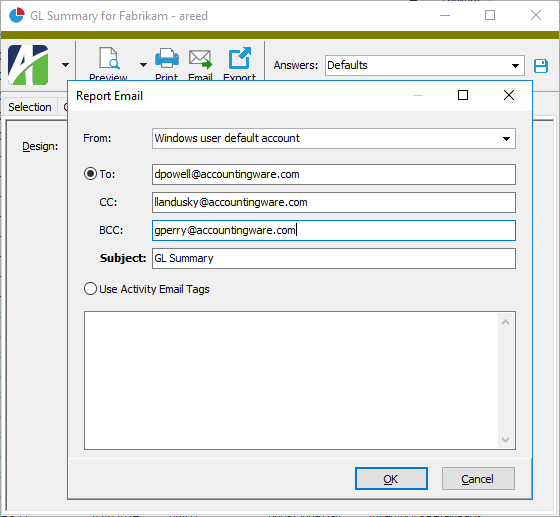Open the From account dropdown

pos(334,138)
